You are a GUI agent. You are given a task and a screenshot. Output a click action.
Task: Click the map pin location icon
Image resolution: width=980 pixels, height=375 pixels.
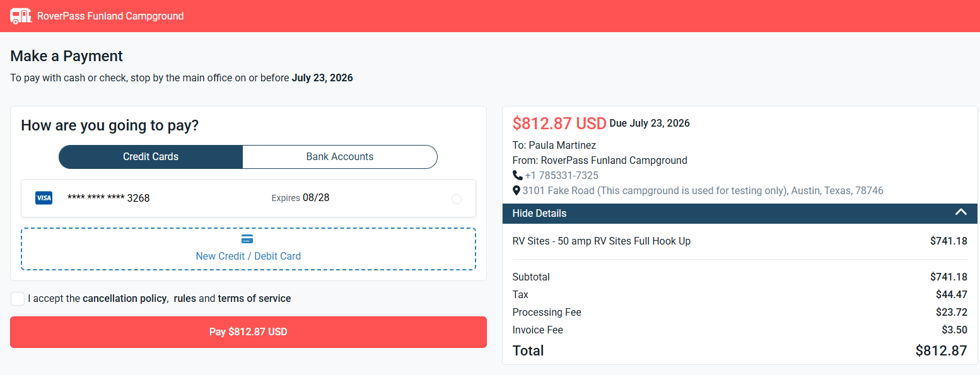(x=516, y=190)
